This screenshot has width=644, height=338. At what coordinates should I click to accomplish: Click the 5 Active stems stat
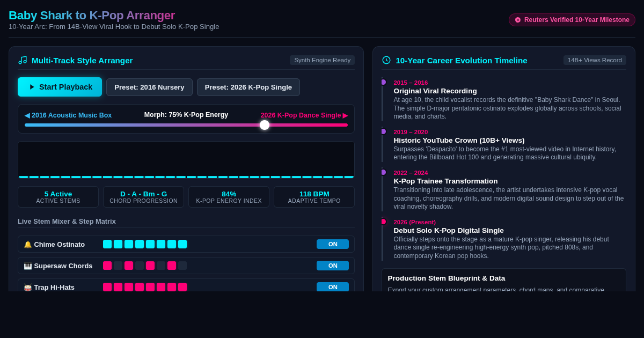(58, 197)
